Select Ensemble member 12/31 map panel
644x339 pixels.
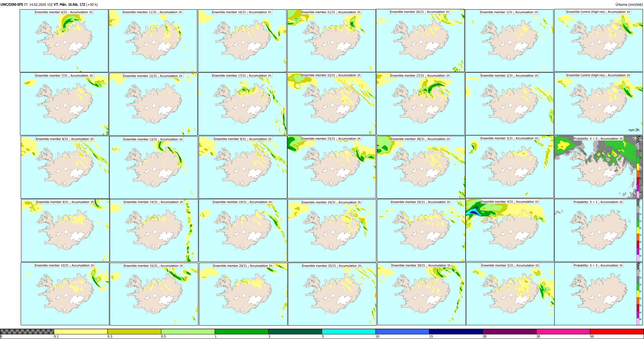[154, 104]
